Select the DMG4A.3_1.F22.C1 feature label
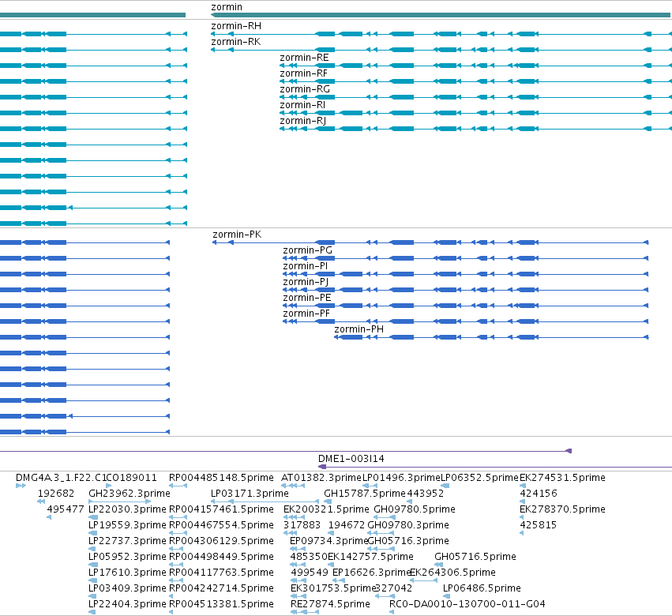 62,478
